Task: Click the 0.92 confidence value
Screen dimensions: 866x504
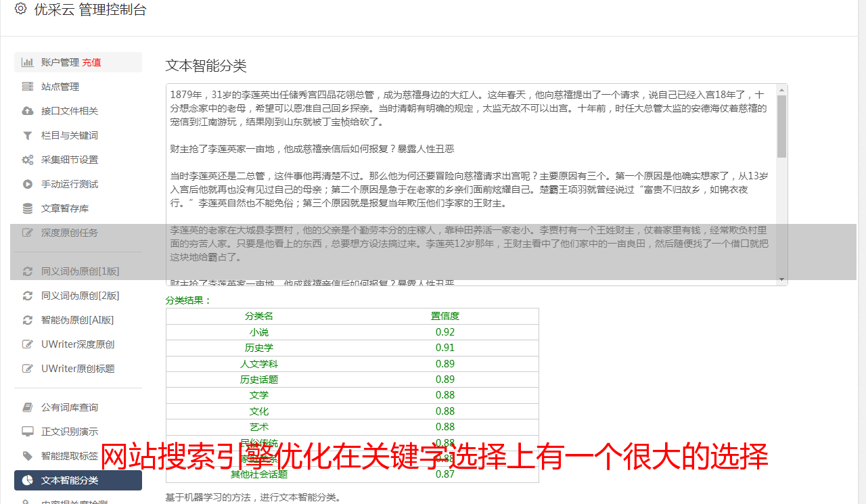Action: click(445, 332)
